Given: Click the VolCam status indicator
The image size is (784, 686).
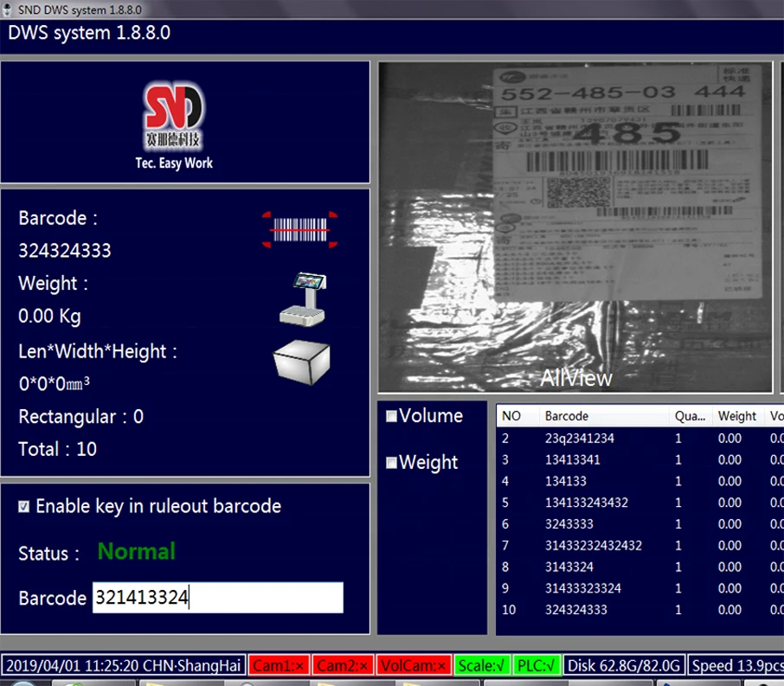Looking at the screenshot, I should [x=414, y=665].
